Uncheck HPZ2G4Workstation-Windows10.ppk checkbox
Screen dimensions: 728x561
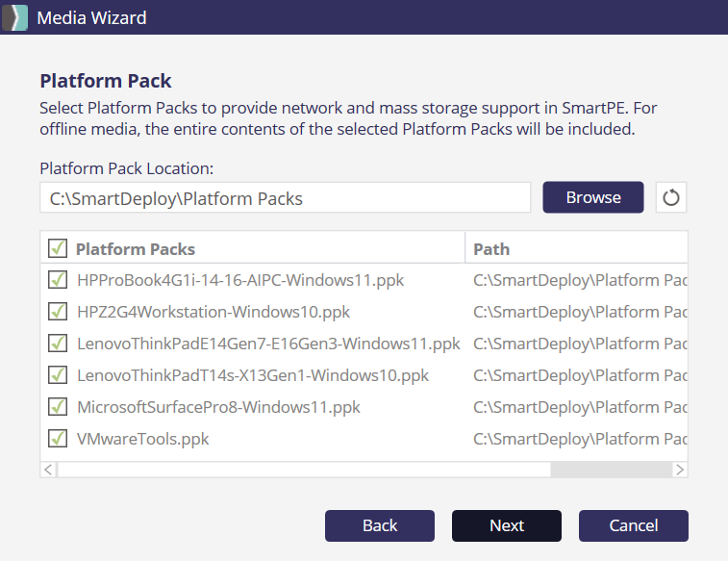point(58,312)
